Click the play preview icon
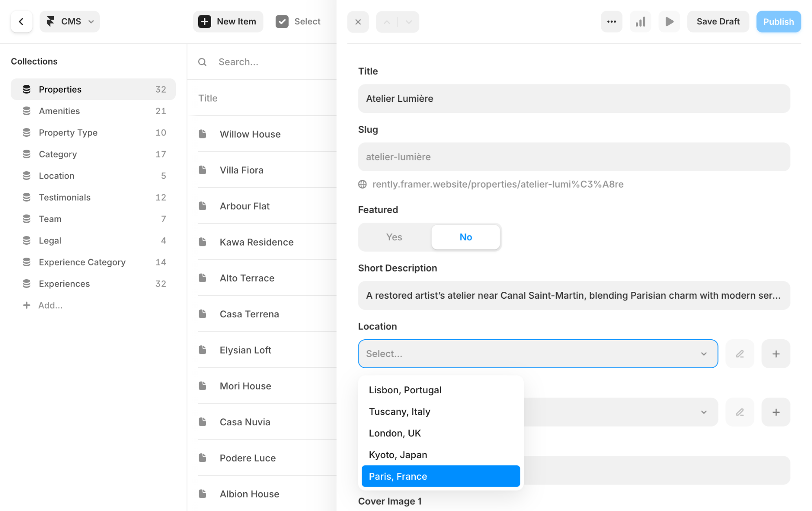The height and width of the screenshot is (511, 812). (669, 22)
